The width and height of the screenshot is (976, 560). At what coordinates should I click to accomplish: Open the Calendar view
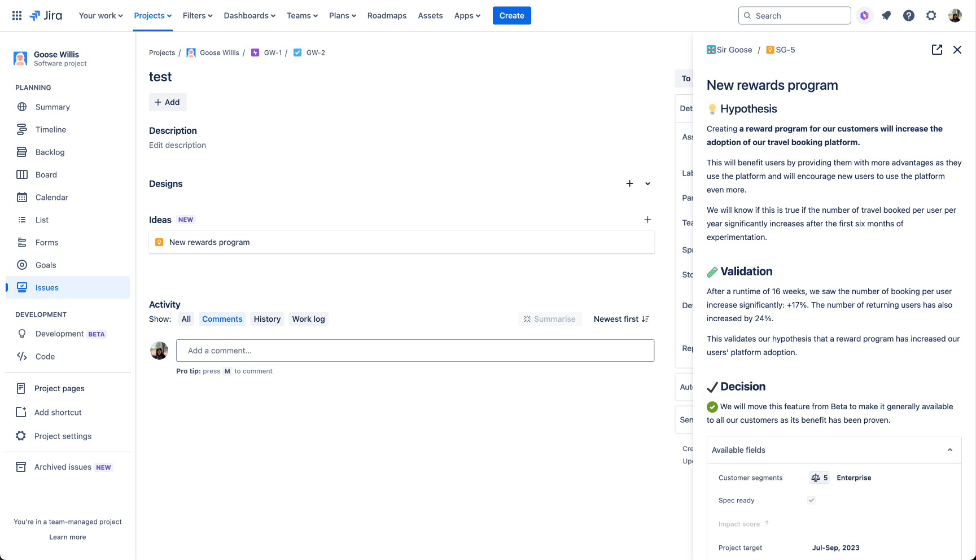(51, 197)
